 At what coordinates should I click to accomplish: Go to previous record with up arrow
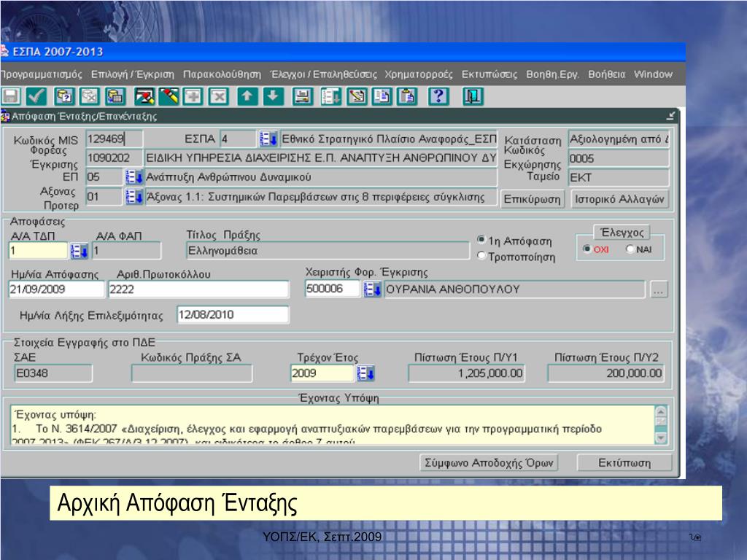pos(247,97)
